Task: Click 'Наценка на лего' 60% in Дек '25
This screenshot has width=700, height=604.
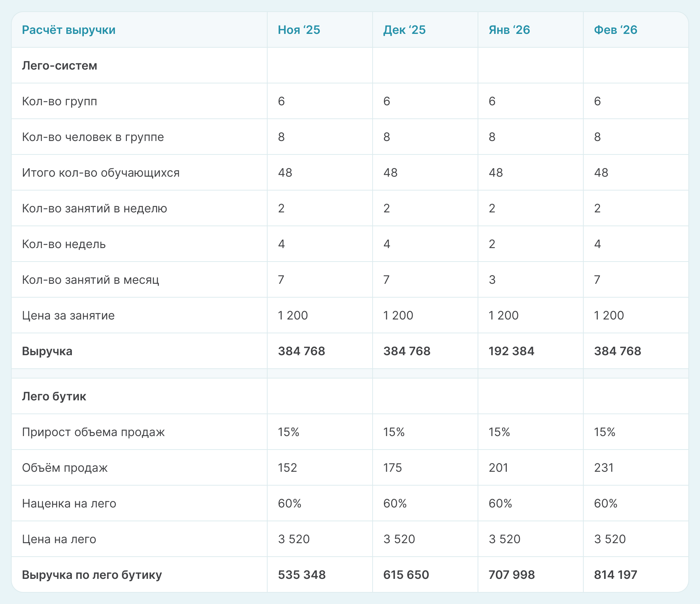Action: point(395,503)
